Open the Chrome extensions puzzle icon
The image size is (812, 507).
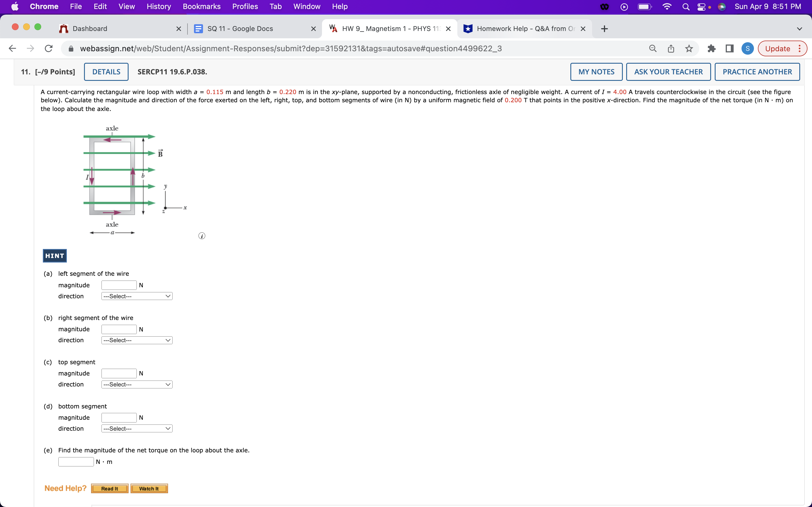tap(711, 48)
